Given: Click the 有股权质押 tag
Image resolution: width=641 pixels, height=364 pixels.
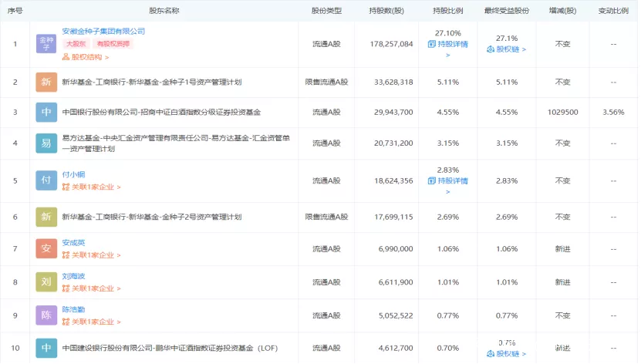Looking at the screenshot, I should point(113,44).
